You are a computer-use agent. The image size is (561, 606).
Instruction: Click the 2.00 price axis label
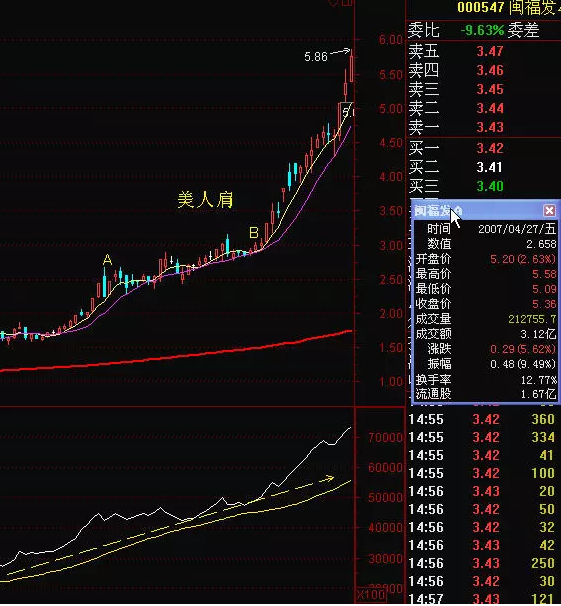[x=391, y=313]
